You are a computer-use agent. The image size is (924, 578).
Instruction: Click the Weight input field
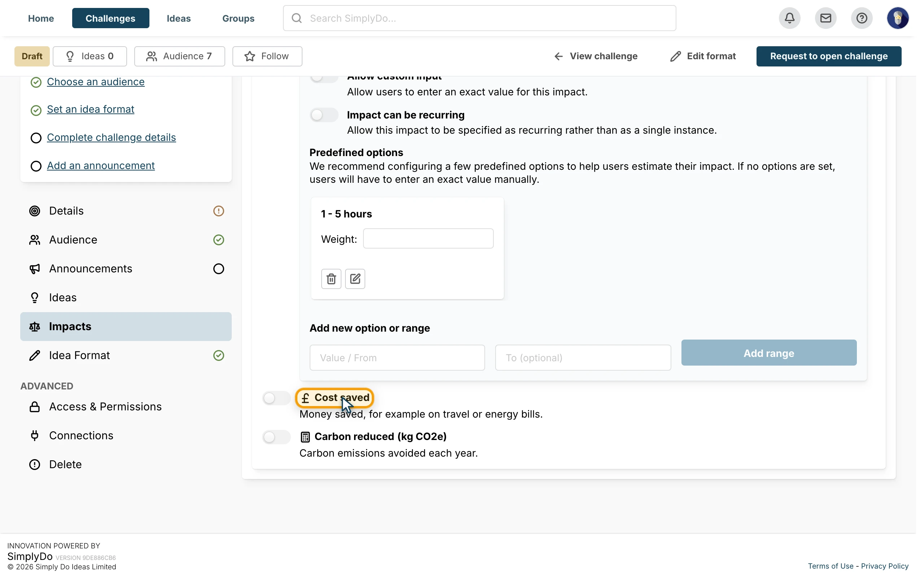click(x=428, y=238)
